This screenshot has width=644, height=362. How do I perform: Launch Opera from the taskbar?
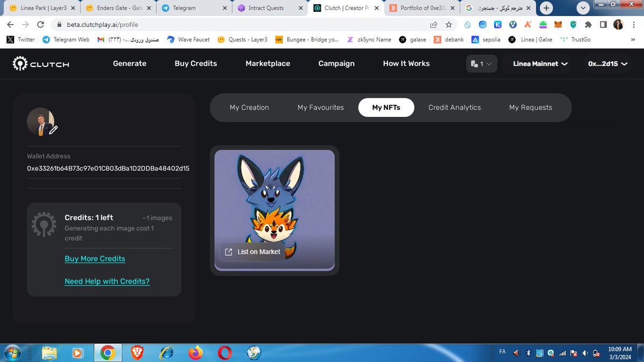[224, 352]
